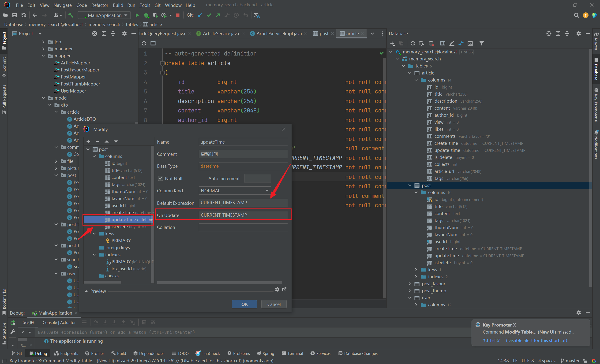The height and width of the screenshot is (364, 600).
Task: Click the Git push icon in toolbar
Action: pyautogui.click(x=219, y=15)
